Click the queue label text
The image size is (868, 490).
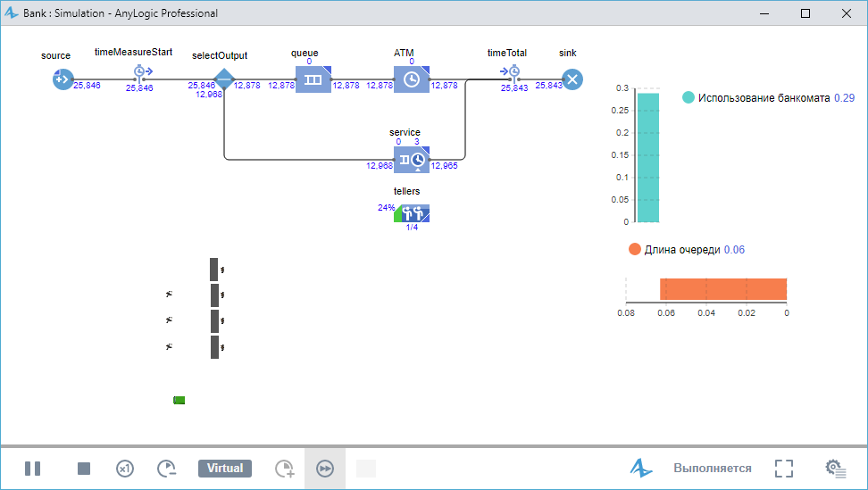(305, 53)
